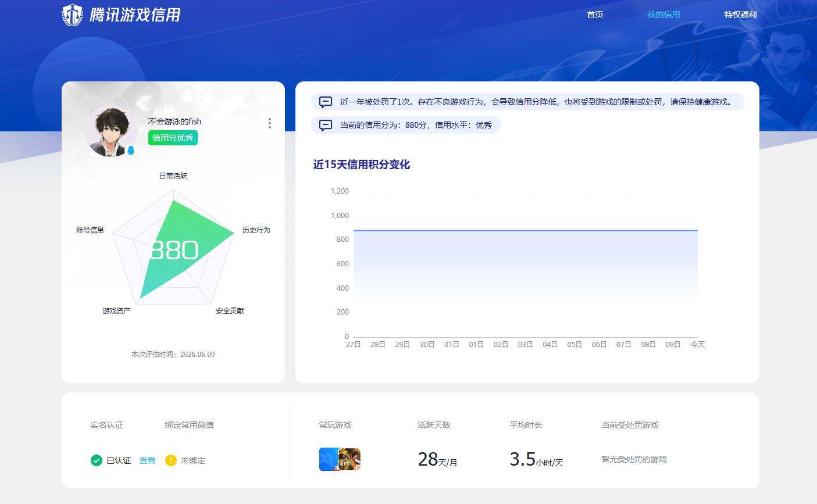The image size is (817, 504).
Task: Open the 首页 navigation tab
Action: click(595, 15)
